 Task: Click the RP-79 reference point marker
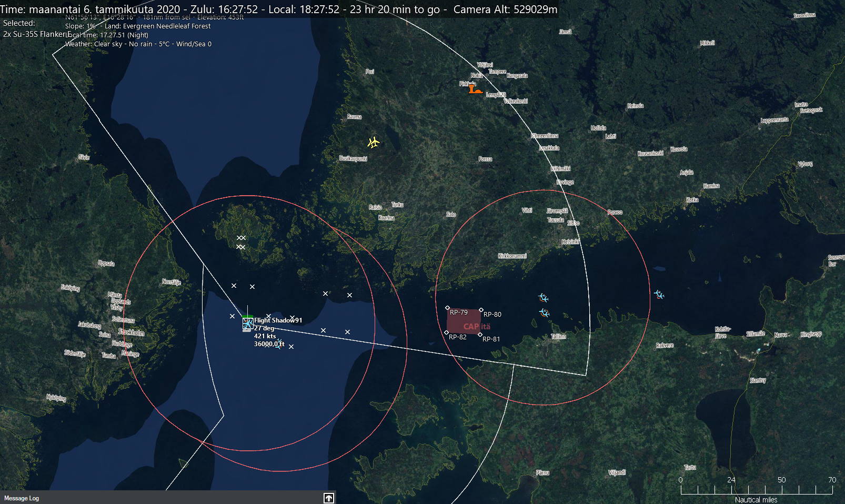tap(447, 308)
